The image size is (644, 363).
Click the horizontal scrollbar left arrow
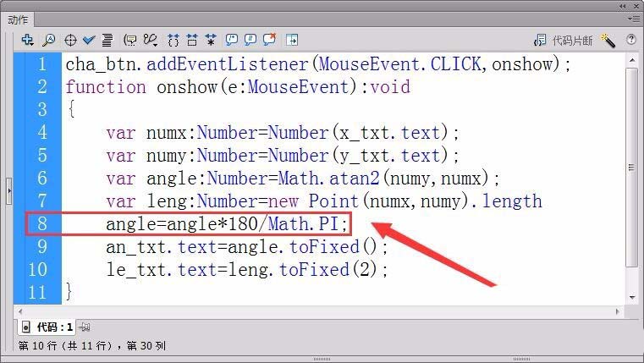[x=20, y=311]
